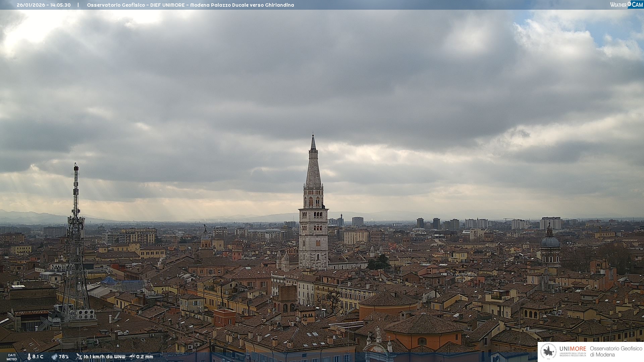
Task: Click the 16.1 km/h da WNW reading
Action: point(104,357)
